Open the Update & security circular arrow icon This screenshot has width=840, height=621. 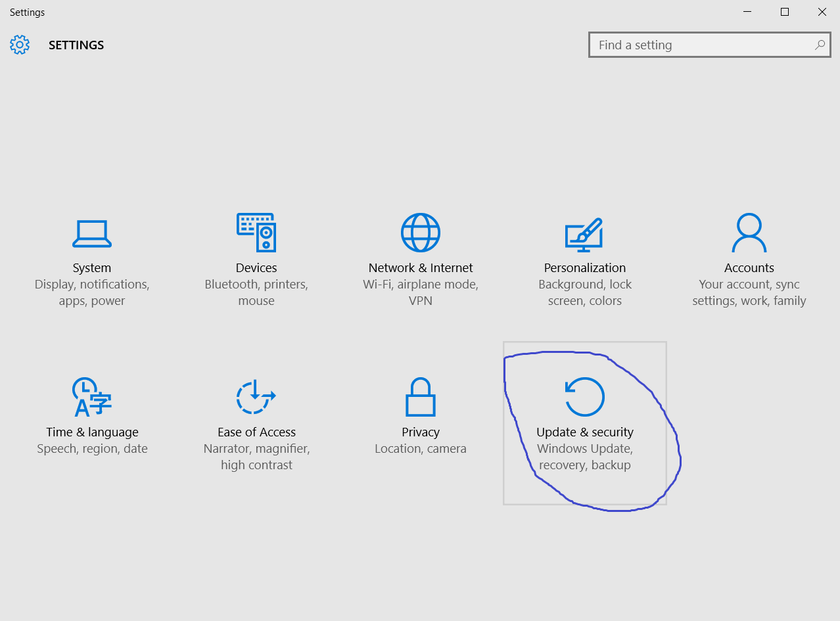pos(585,396)
